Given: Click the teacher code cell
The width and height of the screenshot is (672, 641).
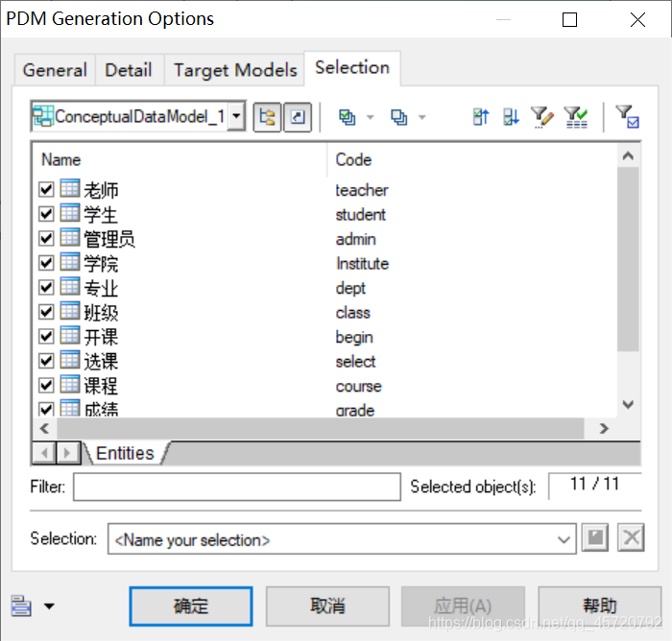Looking at the screenshot, I should [362, 190].
